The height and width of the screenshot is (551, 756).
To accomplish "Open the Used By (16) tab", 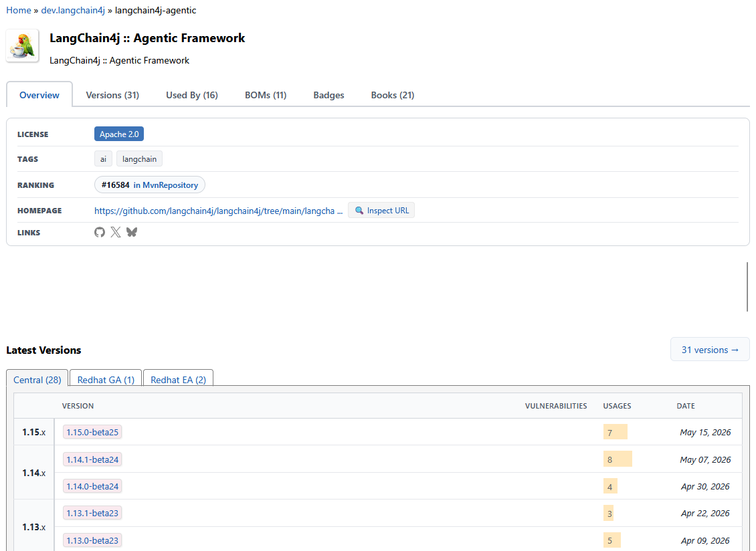I will (x=192, y=95).
